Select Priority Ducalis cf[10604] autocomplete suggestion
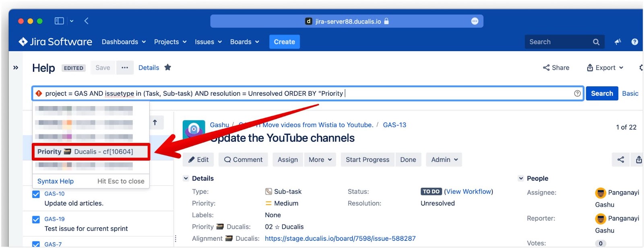 pos(91,152)
